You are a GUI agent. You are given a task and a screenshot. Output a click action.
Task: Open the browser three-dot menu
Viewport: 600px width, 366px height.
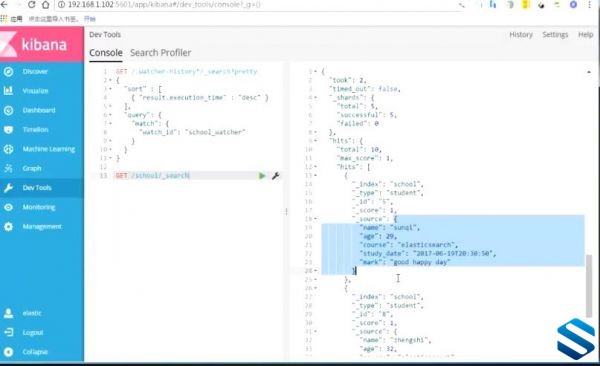pyautogui.click(x=589, y=5)
